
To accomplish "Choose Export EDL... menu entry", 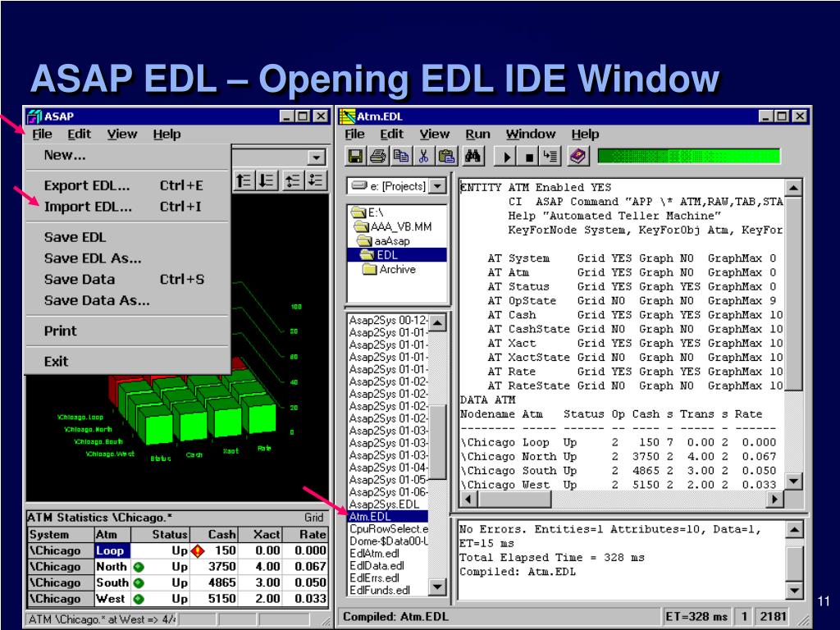I will click(127, 186).
